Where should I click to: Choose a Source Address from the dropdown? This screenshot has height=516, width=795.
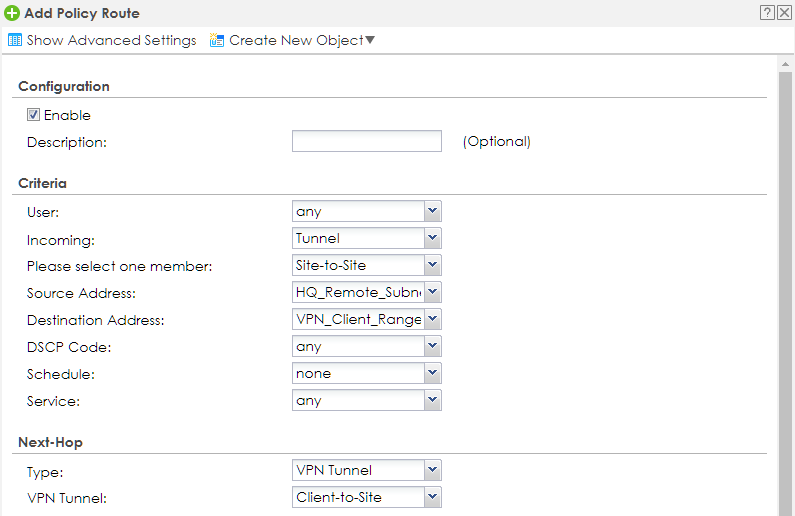pos(366,293)
